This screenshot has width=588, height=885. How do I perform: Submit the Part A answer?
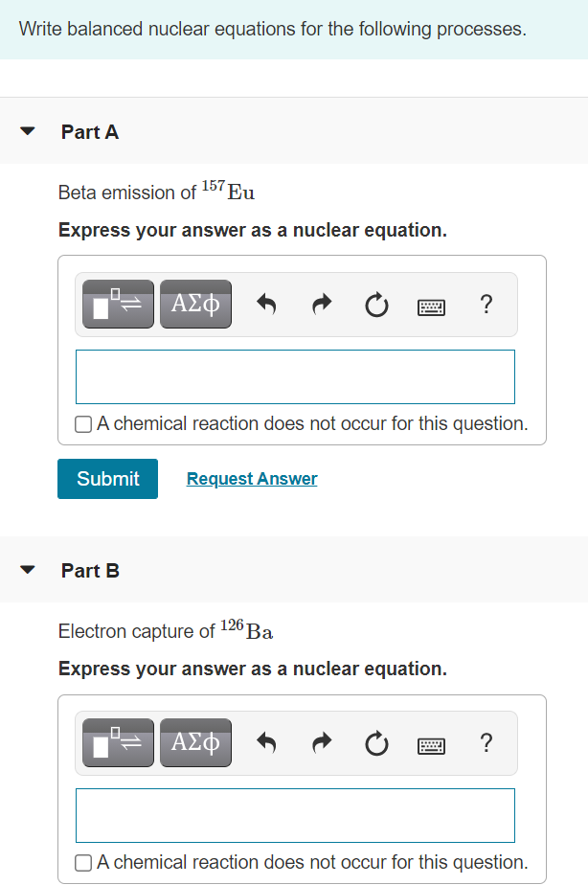tap(107, 478)
